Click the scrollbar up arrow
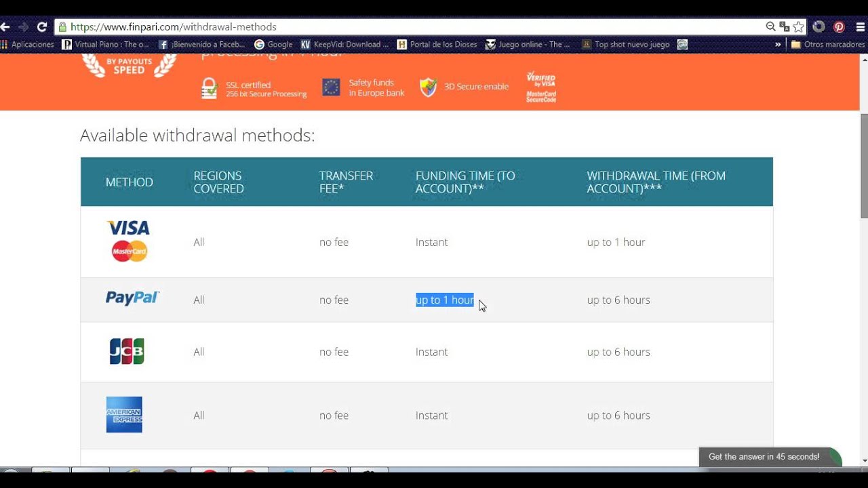868x488 pixels. pos(864,59)
